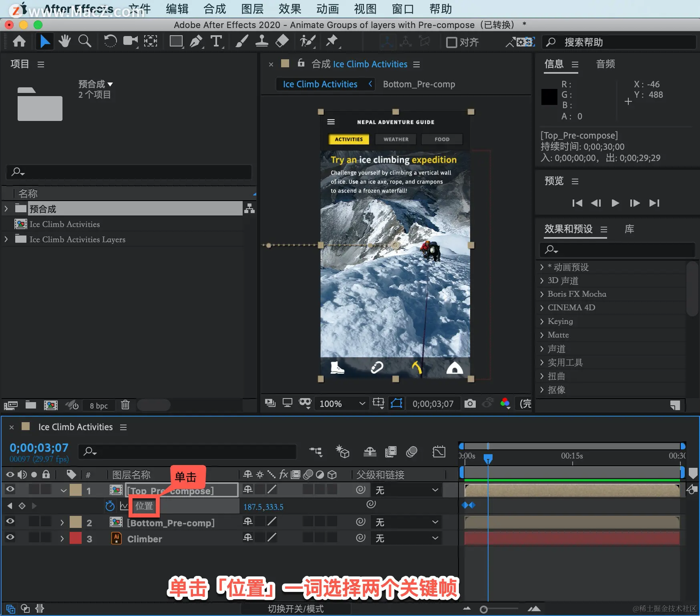Pick the Brush tool

point(241,41)
